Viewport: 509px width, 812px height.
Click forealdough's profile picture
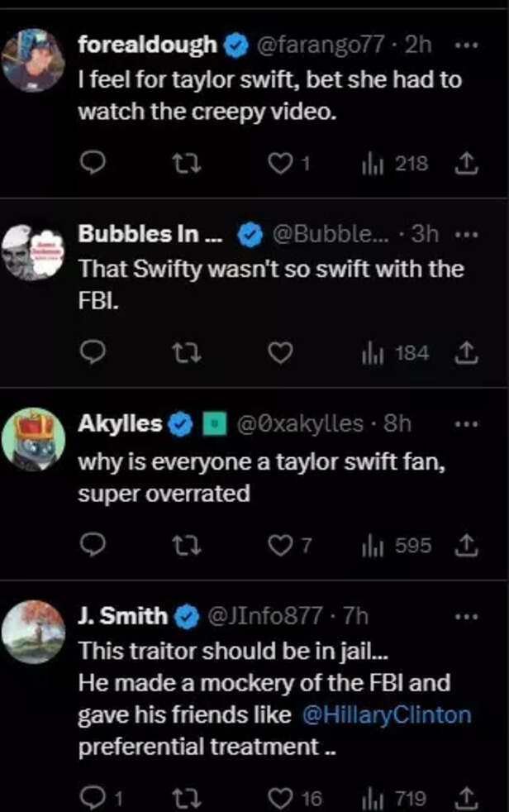[x=33, y=60]
